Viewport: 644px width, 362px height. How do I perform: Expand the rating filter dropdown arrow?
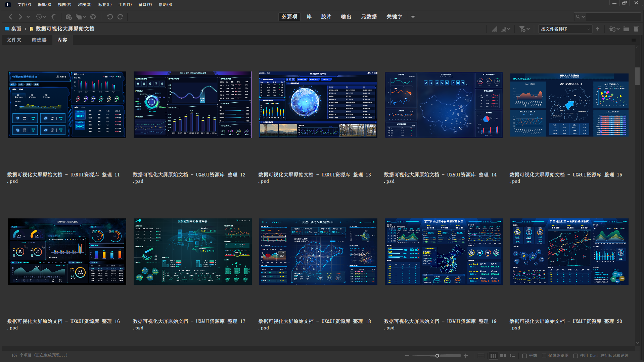click(528, 29)
